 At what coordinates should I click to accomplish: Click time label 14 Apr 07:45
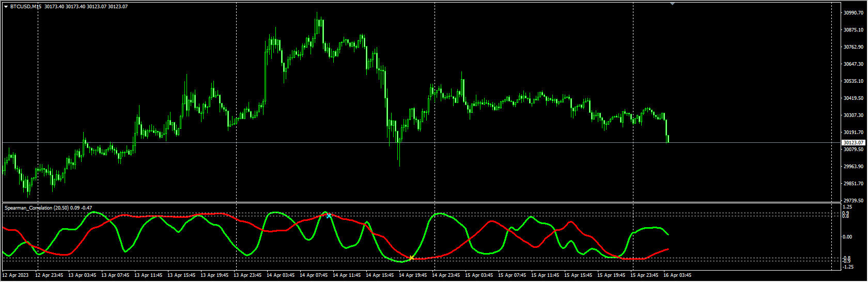pyautogui.click(x=314, y=275)
